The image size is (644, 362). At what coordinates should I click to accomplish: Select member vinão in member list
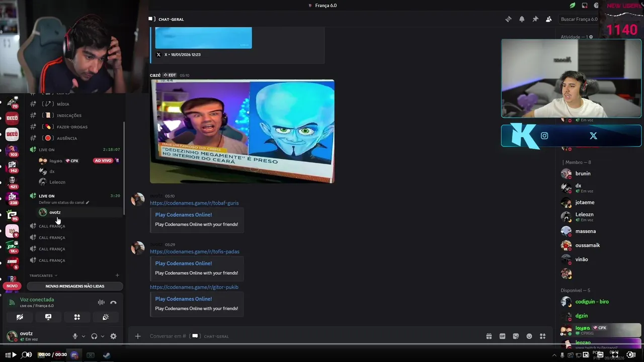click(x=582, y=259)
